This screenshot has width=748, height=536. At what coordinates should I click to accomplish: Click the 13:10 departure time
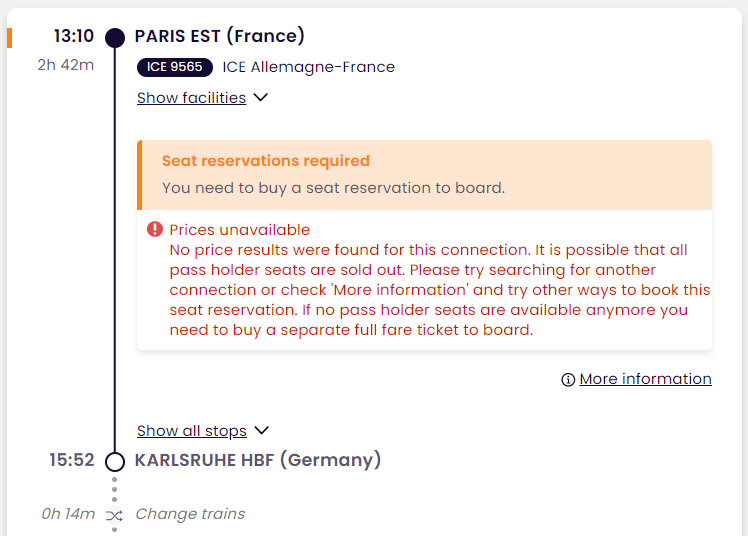(74, 36)
